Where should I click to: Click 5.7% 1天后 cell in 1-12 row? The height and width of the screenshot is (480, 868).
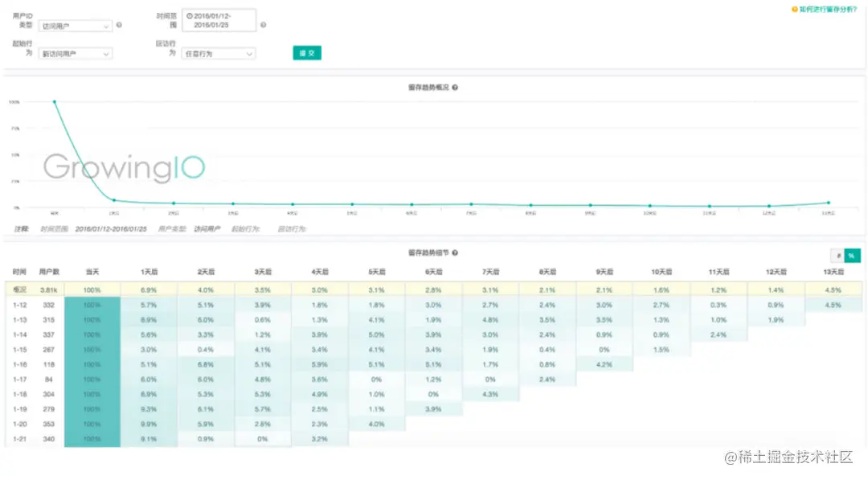[149, 305]
